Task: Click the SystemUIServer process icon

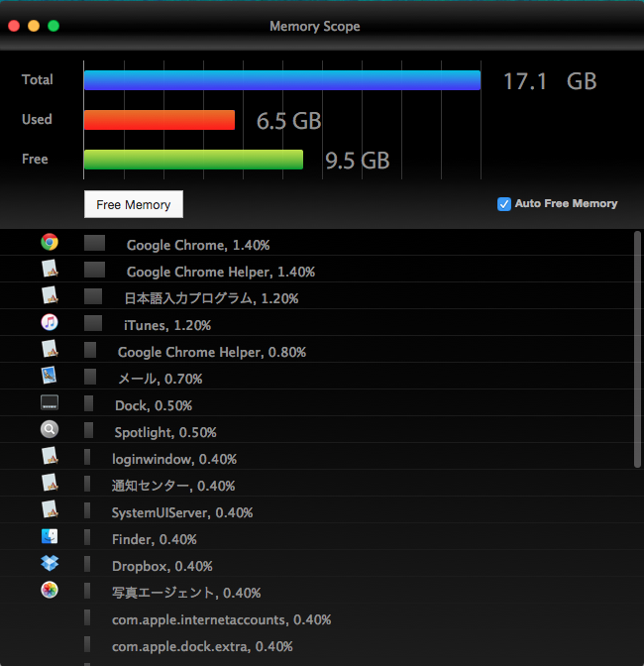Action: pos(50,509)
